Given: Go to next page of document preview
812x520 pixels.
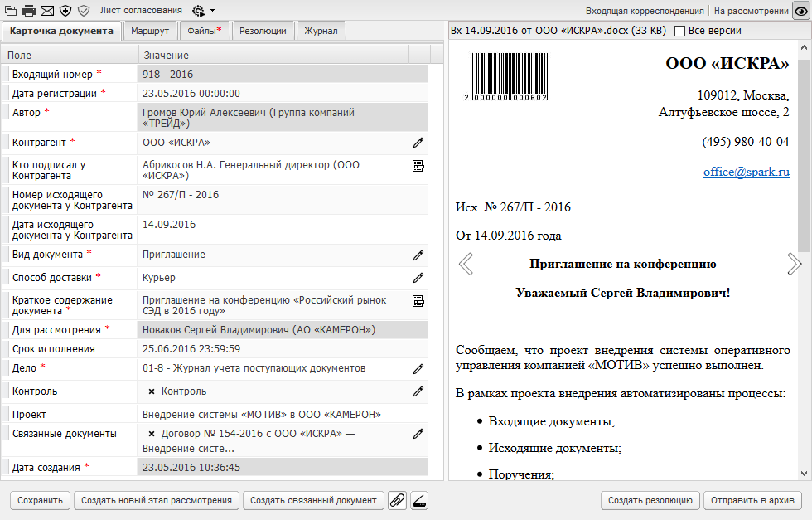Looking at the screenshot, I should pos(795,264).
